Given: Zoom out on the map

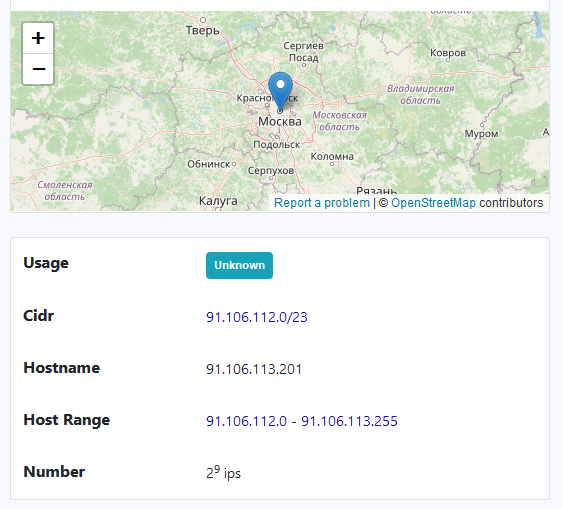Looking at the screenshot, I should pos(38,69).
